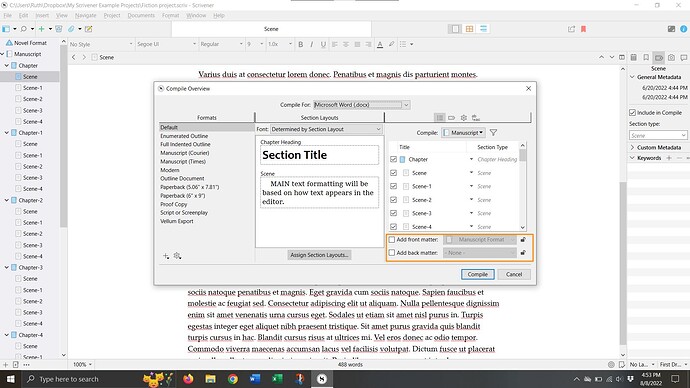Select Manuscript (Times) format
This screenshot has height=388, width=690.
pyautogui.click(x=183, y=161)
